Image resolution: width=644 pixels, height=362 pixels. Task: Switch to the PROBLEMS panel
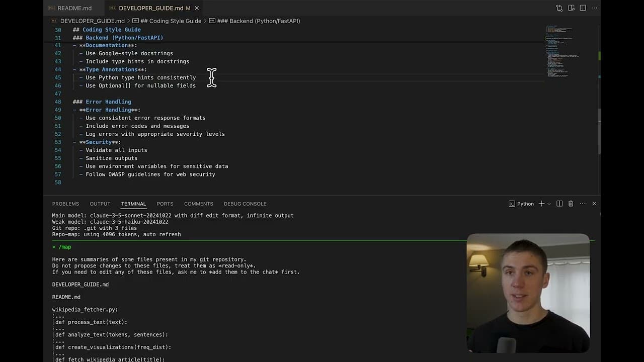coord(65,204)
